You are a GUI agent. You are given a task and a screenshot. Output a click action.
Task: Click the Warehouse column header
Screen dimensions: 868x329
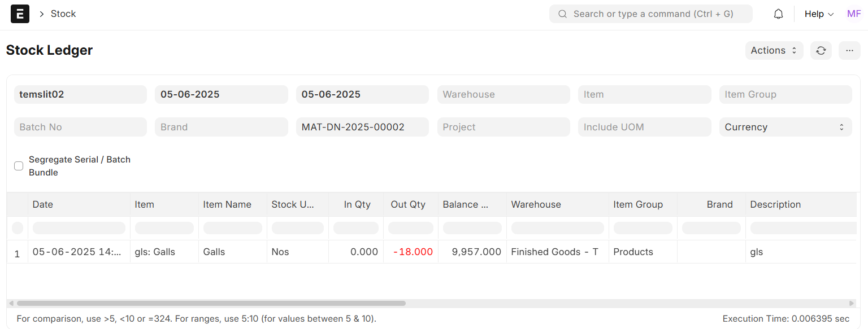click(536, 204)
